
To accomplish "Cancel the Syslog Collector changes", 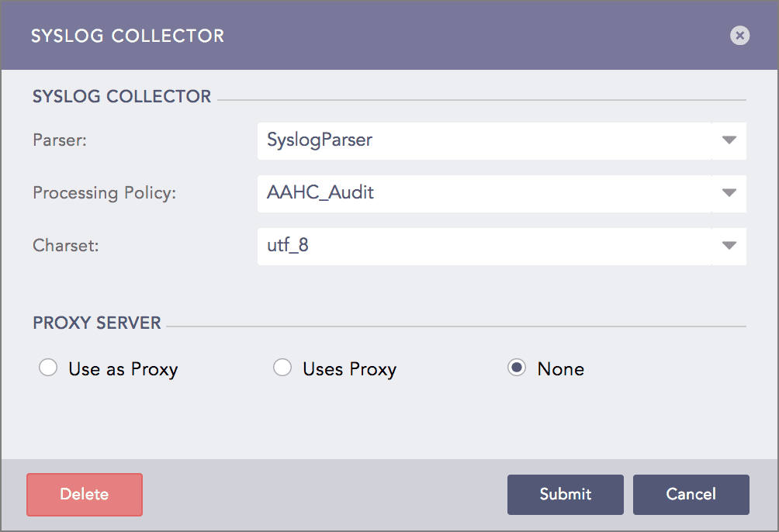I will point(691,494).
